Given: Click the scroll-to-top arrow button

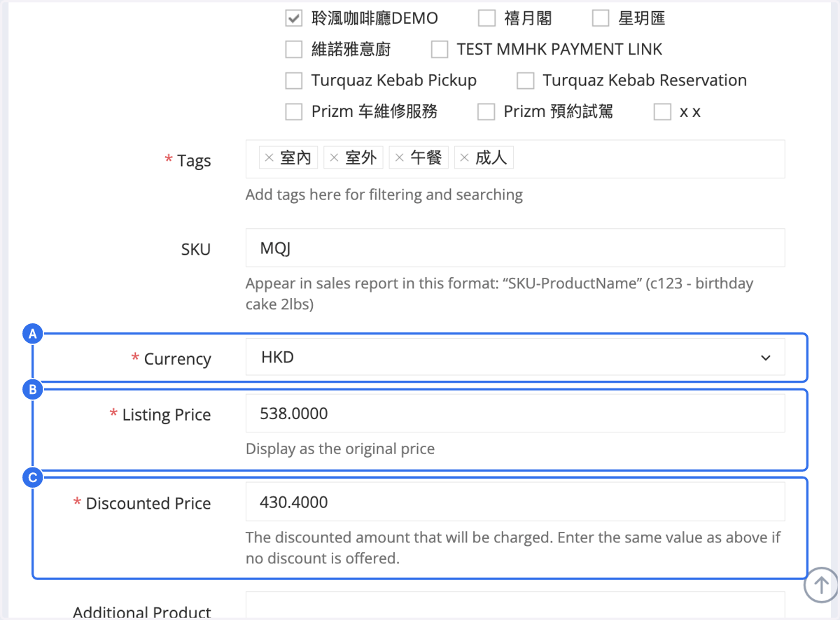Looking at the screenshot, I should (x=821, y=584).
